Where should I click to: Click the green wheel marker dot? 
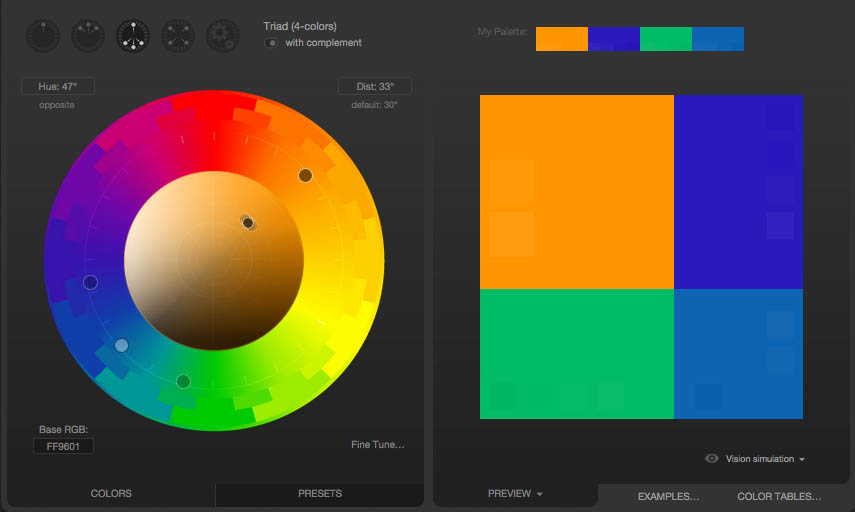pos(183,381)
